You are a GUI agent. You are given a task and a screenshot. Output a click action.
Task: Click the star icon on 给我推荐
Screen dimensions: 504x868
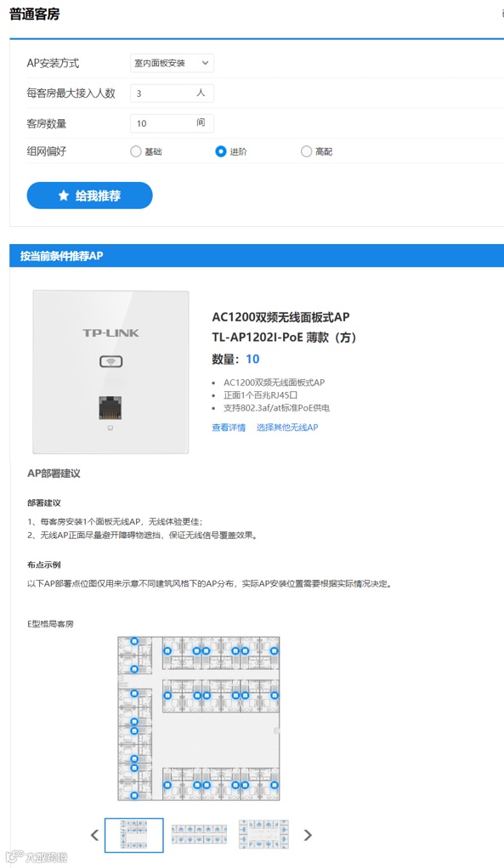click(64, 196)
